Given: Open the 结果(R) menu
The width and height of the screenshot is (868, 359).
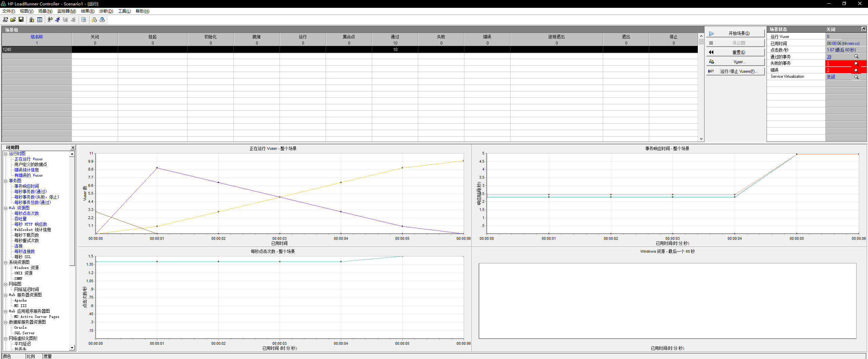Looking at the screenshot, I should point(88,11).
